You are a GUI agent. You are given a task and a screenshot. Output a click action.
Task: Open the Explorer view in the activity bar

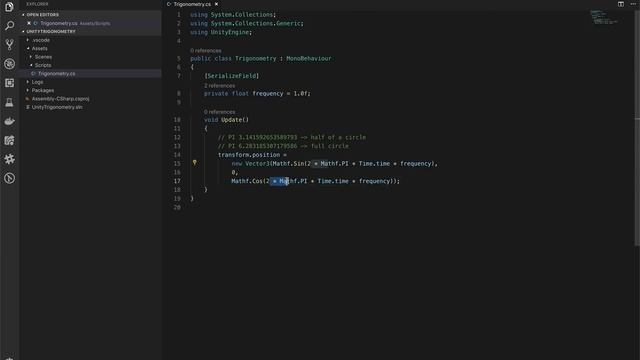coord(9,7)
